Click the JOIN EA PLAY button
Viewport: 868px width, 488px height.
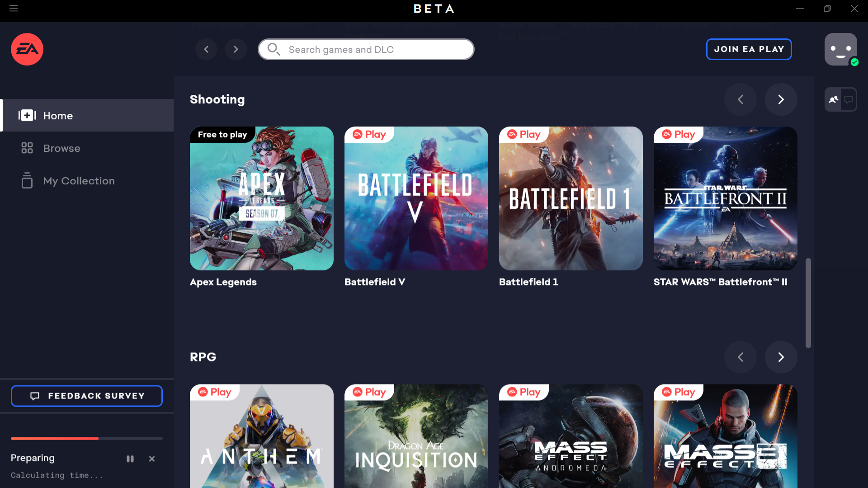point(750,49)
